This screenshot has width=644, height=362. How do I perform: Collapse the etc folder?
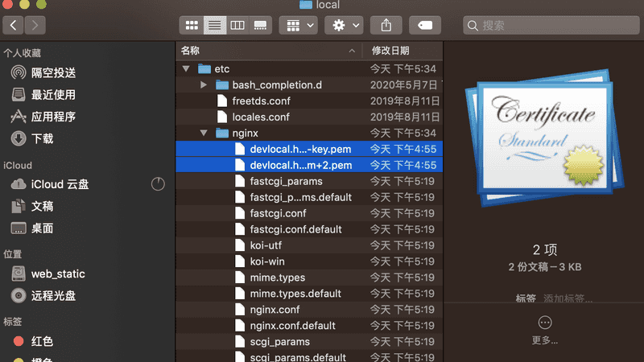187,69
